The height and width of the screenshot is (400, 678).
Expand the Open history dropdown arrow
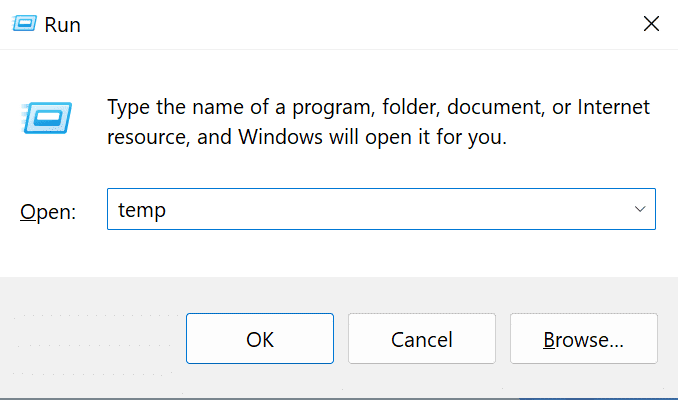coord(640,210)
